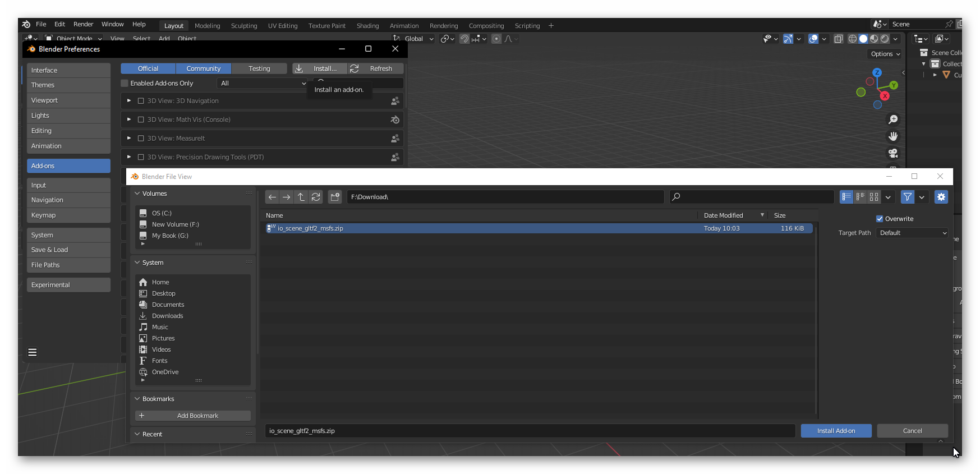The height and width of the screenshot is (474, 980).
Task: Enable 3D View: Math Vis (Console) checkbox
Action: [x=141, y=119]
